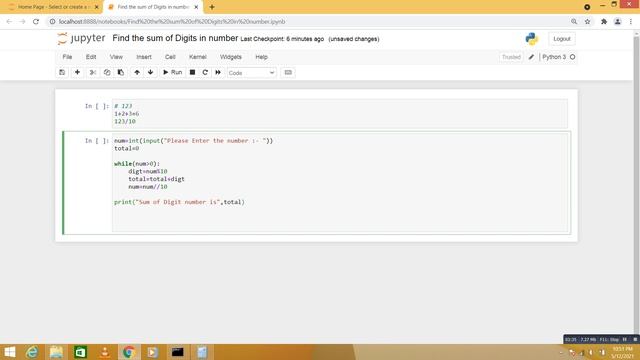The width and height of the screenshot is (640, 360).
Task: Open Chrome from the taskbar
Action: point(129,352)
